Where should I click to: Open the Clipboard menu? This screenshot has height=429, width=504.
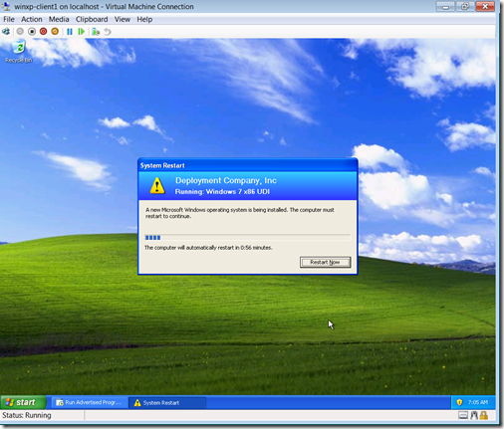[x=92, y=19]
